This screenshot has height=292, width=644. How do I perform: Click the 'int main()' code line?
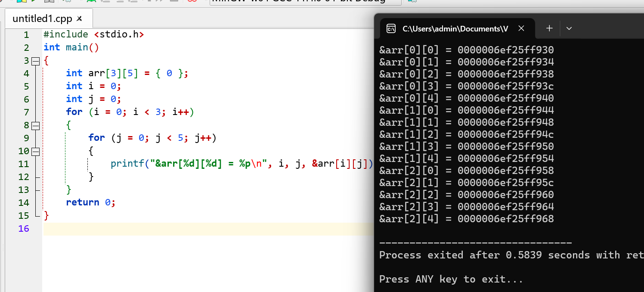(x=71, y=47)
